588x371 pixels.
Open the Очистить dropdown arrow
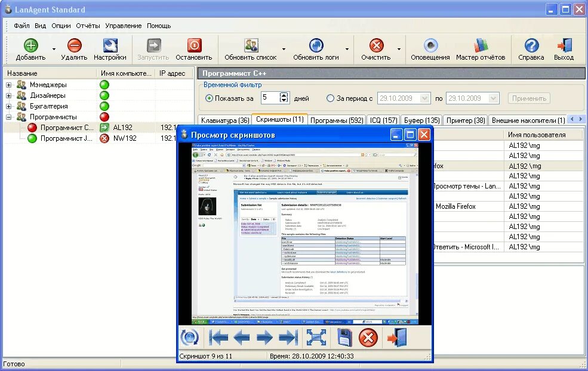coord(399,49)
